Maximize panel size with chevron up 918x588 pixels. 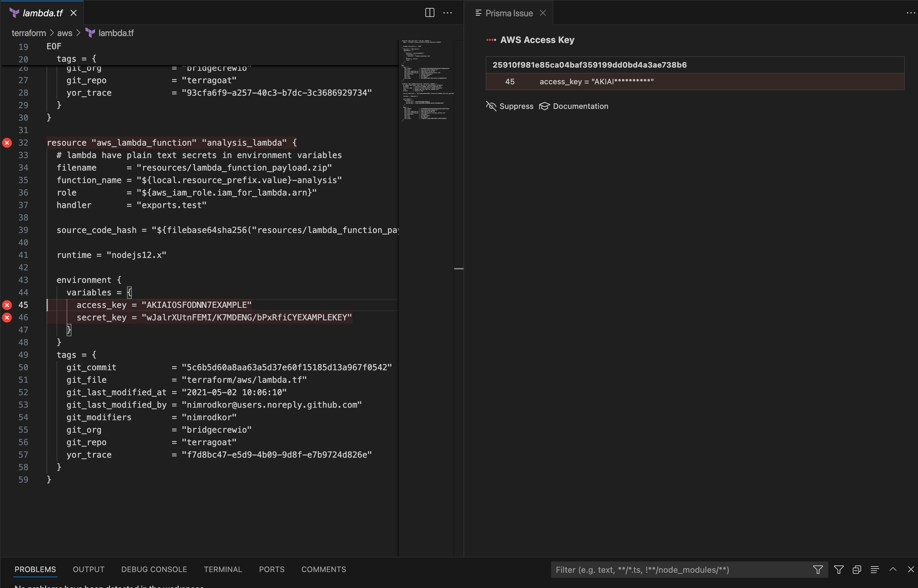(893, 569)
